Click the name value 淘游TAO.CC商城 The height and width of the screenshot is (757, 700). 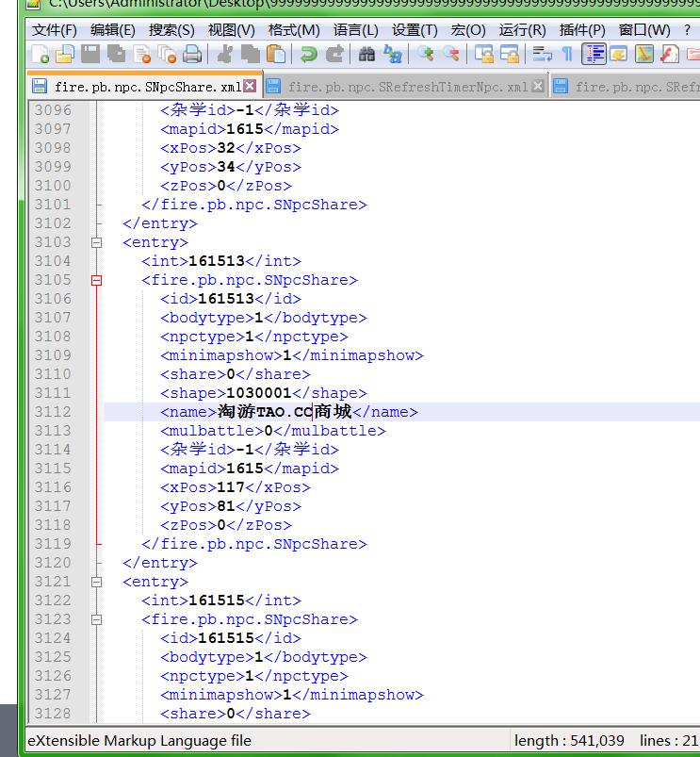[x=285, y=412]
